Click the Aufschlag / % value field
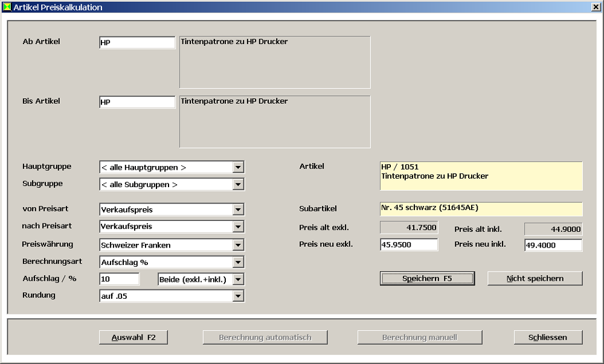This screenshot has height=364, width=604. point(119,279)
